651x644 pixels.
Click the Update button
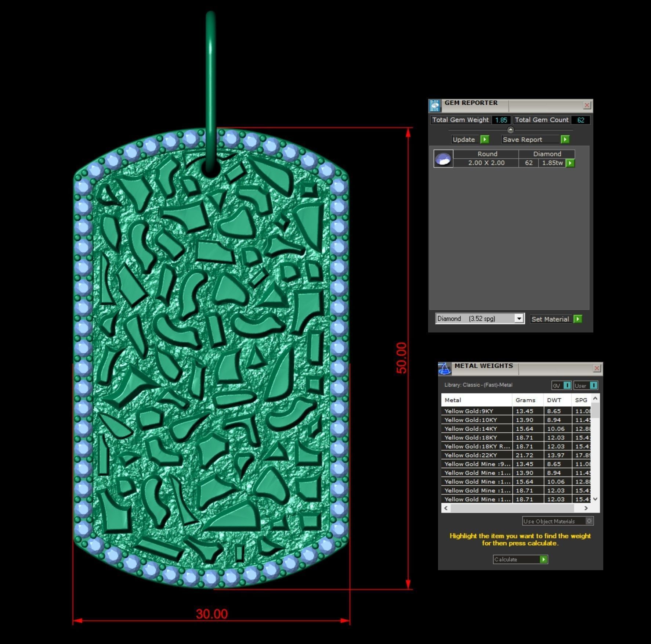pos(466,140)
